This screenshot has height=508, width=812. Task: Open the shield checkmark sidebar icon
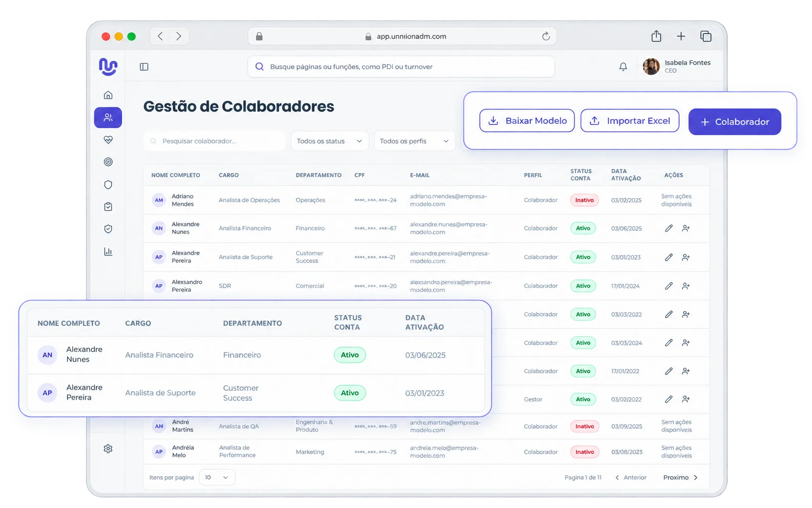(108, 229)
